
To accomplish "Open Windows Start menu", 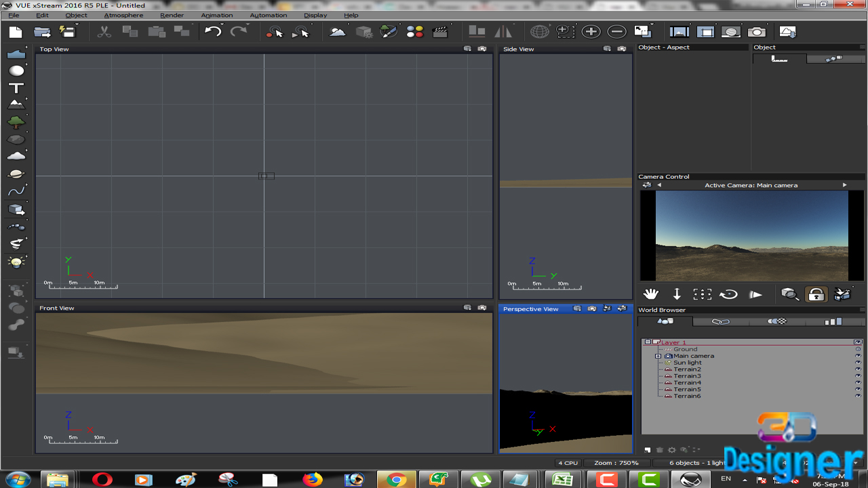I will coord(18,479).
